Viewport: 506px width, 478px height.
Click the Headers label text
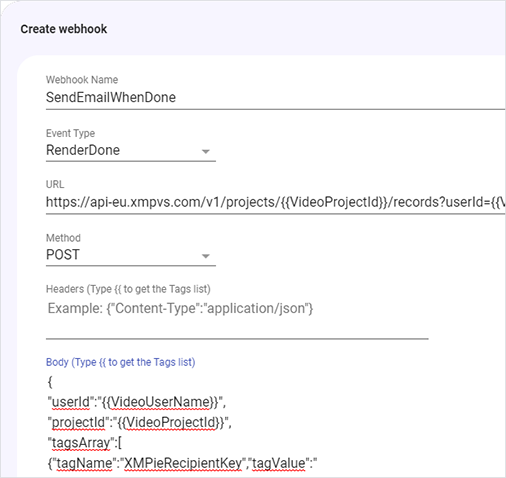point(128,289)
